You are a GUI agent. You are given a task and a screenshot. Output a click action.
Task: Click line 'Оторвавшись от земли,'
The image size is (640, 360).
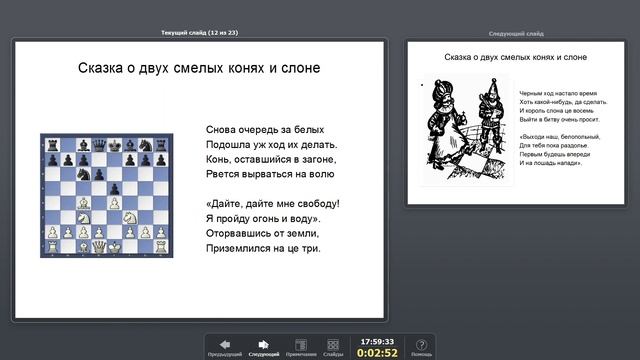(262, 233)
